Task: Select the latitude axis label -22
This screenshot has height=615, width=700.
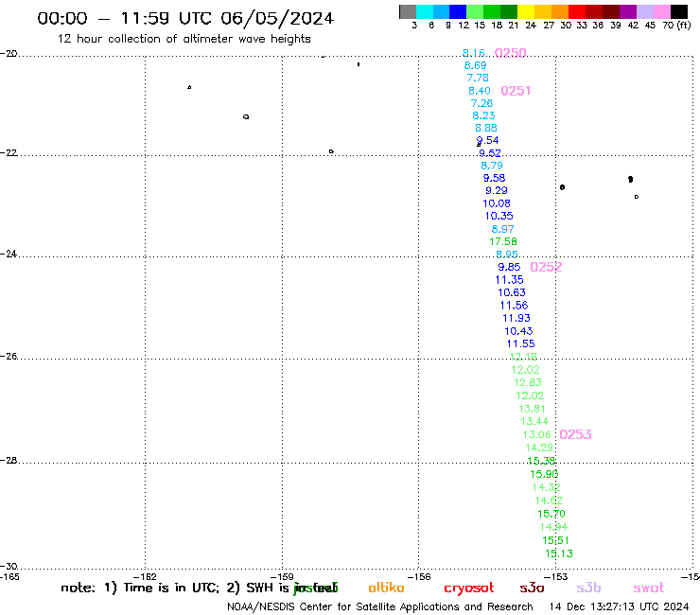Action: [9, 152]
